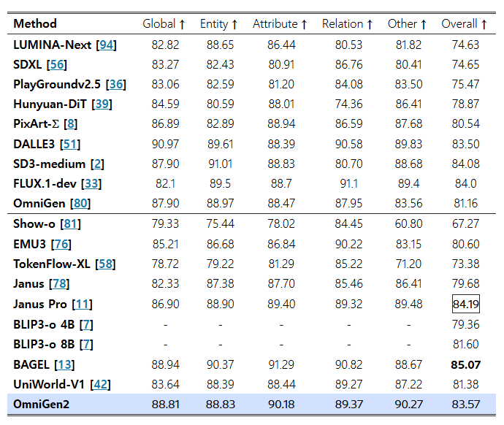Click OmniGen2 Attribute value 90.18
This screenshot has height=425, width=504.
click(281, 404)
